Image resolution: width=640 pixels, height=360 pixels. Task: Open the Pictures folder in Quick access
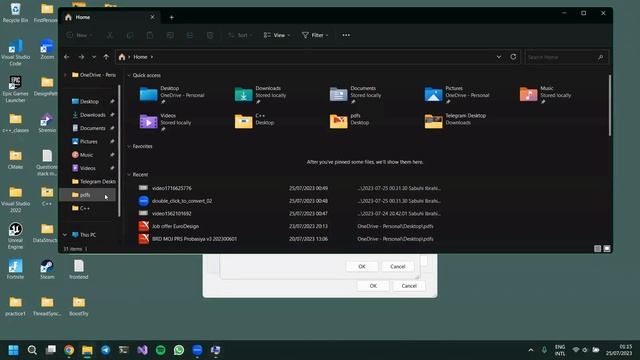[457, 95]
